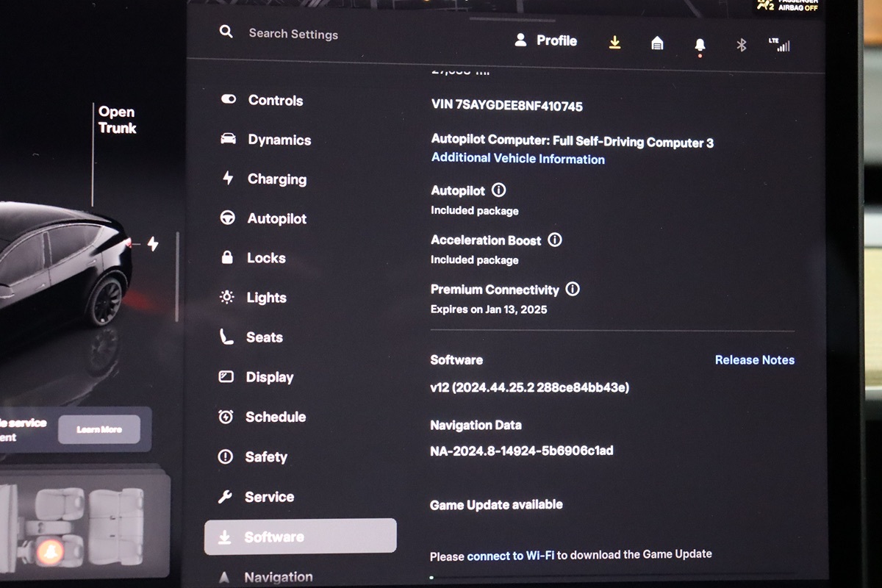Go to the Autopilot settings menu
This screenshot has height=588, width=882.
click(x=276, y=218)
